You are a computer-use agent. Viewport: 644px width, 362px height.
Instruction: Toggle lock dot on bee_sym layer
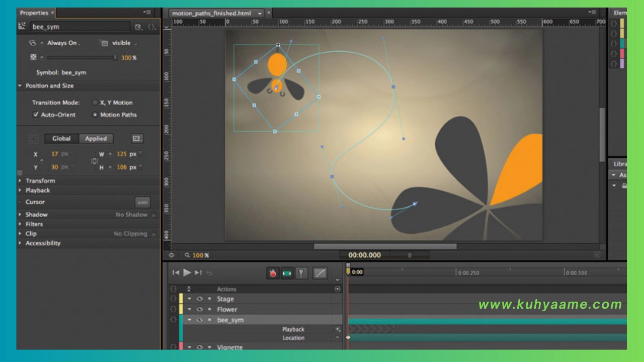[209, 320]
